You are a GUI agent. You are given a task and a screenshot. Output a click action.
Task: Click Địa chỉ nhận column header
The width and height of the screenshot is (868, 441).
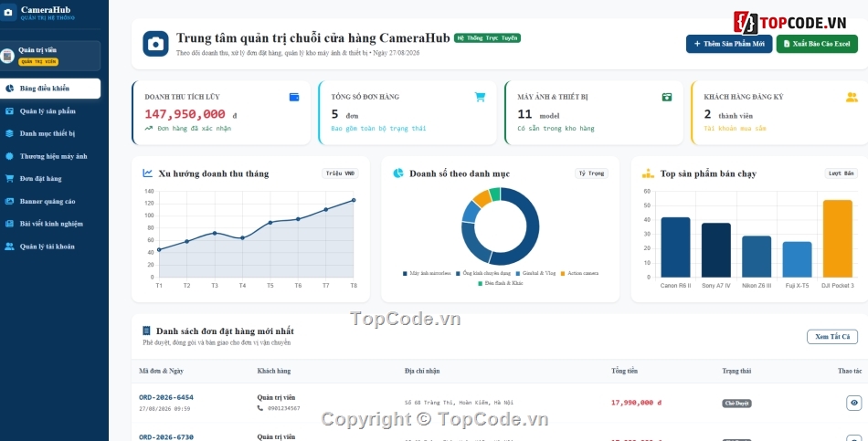coord(422,372)
